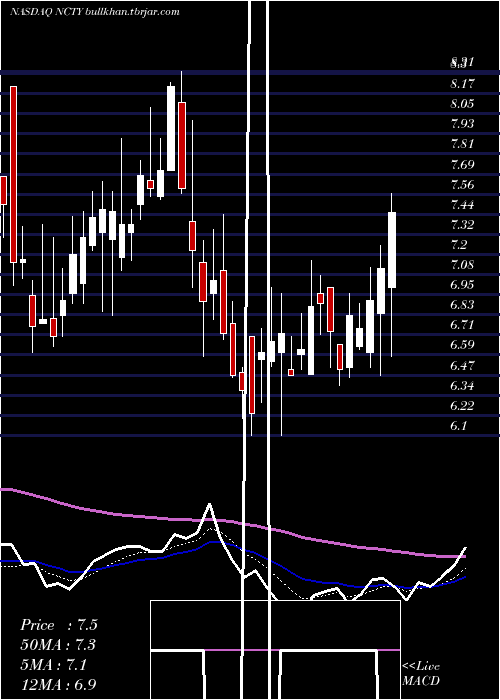500x700 pixels.
Task: Click the 6.22 price axis label
Action: 462,405
